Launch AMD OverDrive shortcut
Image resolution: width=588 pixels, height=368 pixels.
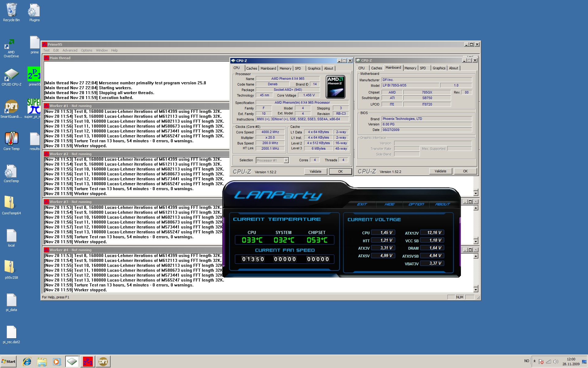[x=11, y=48]
